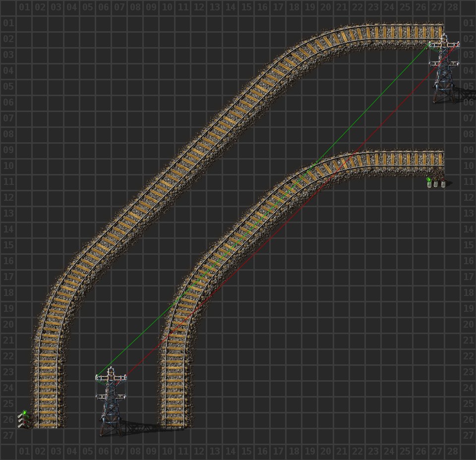Click column label 14 in the top header
This screenshot has width=476, height=460.
(x=231, y=7)
